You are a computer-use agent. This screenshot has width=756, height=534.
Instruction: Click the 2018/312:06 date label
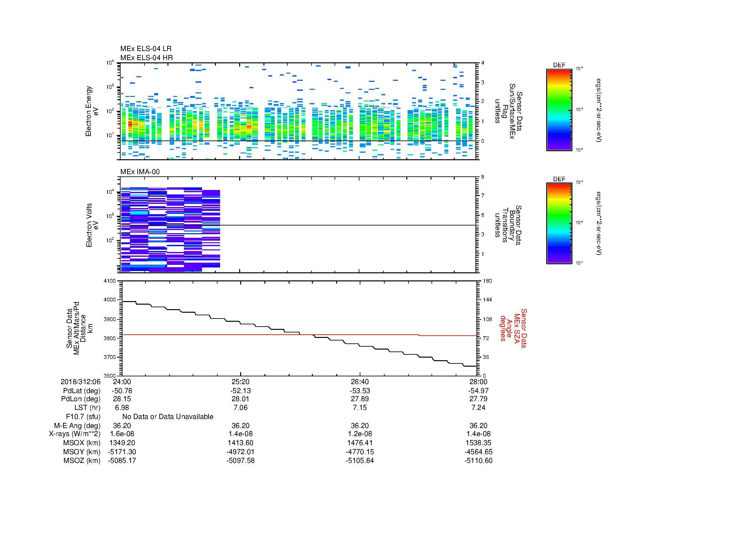80,382
